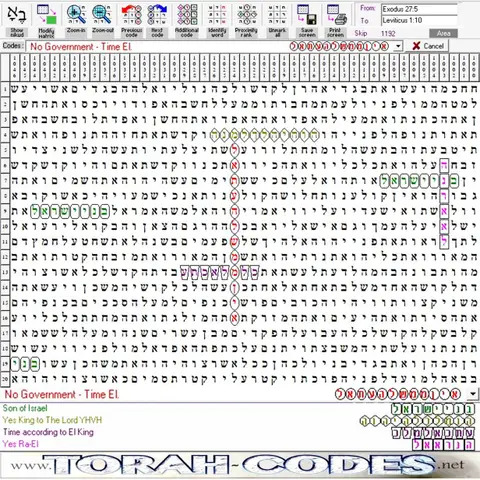Select the Unmark all tool
This screenshot has height=480, width=480.
click(277, 21)
